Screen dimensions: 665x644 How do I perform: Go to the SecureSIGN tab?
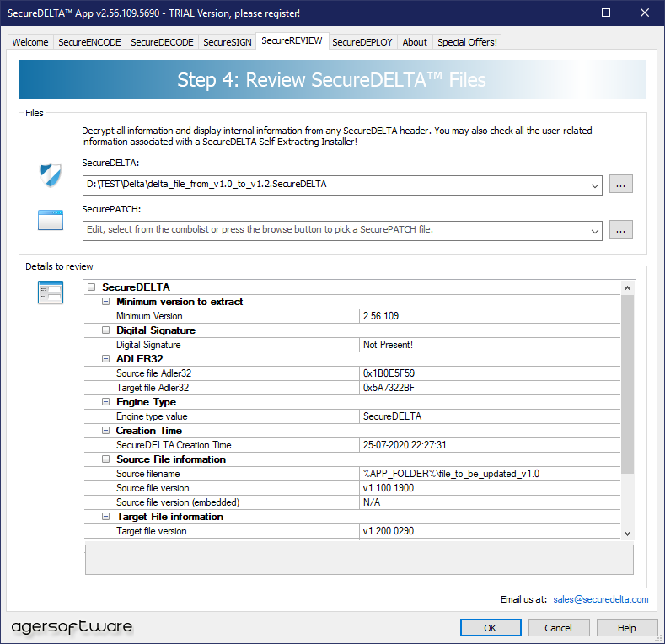(x=228, y=42)
